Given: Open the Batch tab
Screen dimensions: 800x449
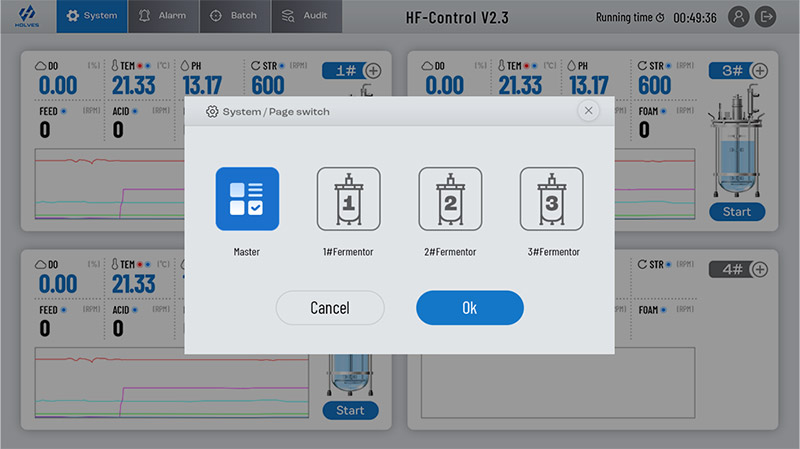Looking at the screenshot, I should pos(234,16).
